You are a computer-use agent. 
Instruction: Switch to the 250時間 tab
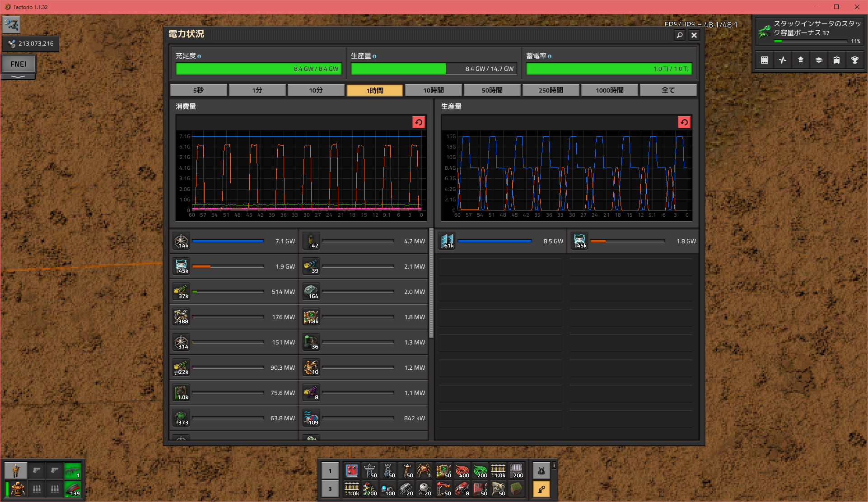[x=551, y=90]
